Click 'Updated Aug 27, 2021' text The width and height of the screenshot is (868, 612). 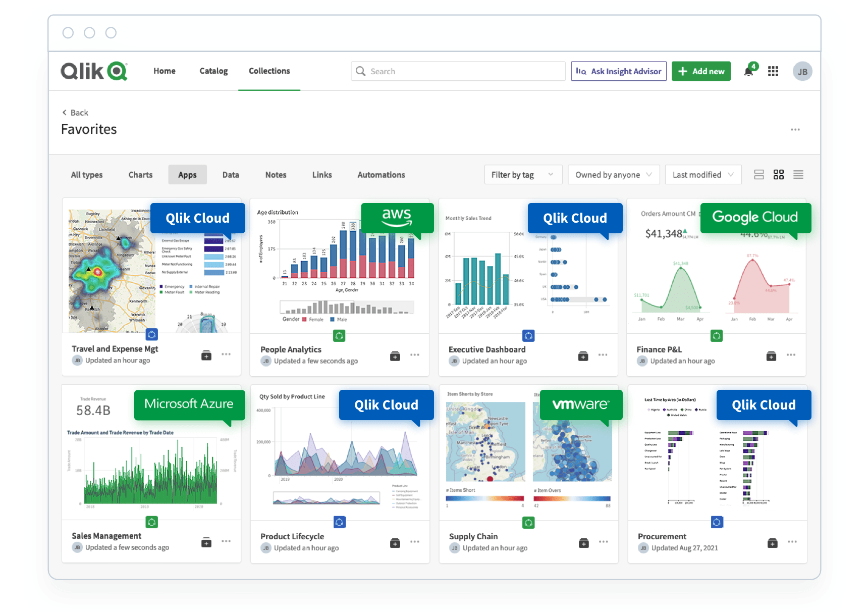[x=684, y=548]
